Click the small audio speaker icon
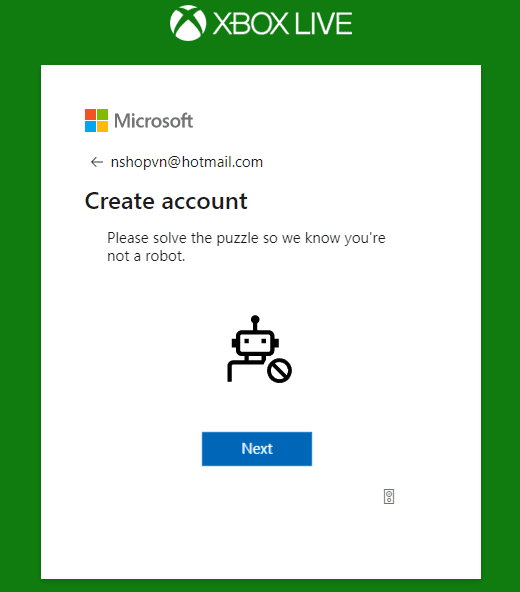The height and width of the screenshot is (592, 520). (x=389, y=496)
